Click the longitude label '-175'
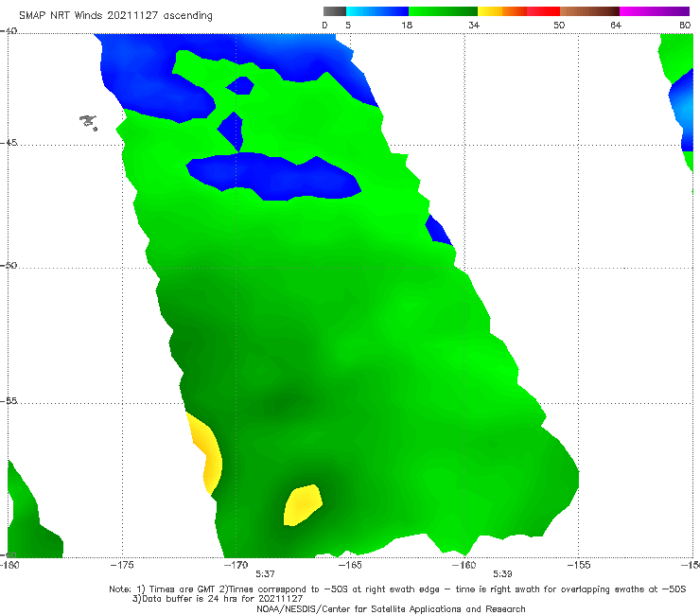700x615 pixels. coord(122,565)
